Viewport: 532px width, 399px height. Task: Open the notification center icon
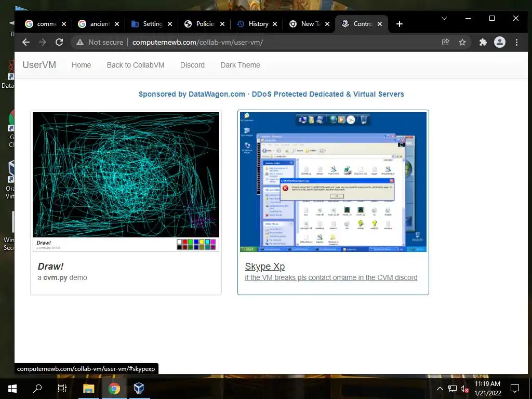point(515,389)
